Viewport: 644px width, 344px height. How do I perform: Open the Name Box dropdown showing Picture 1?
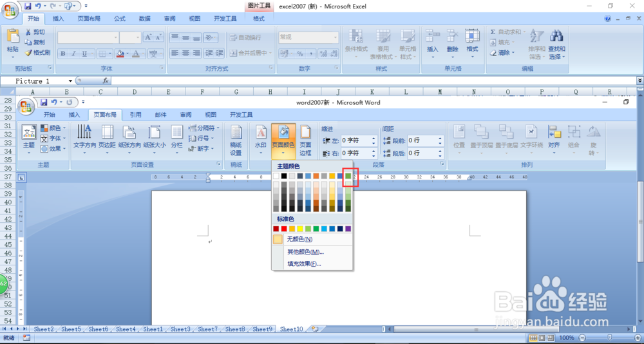pos(70,81)
